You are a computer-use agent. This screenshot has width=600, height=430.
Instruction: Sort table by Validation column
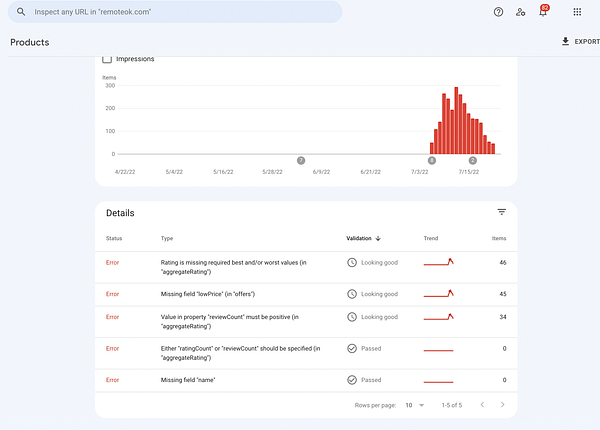coord(363,239)
